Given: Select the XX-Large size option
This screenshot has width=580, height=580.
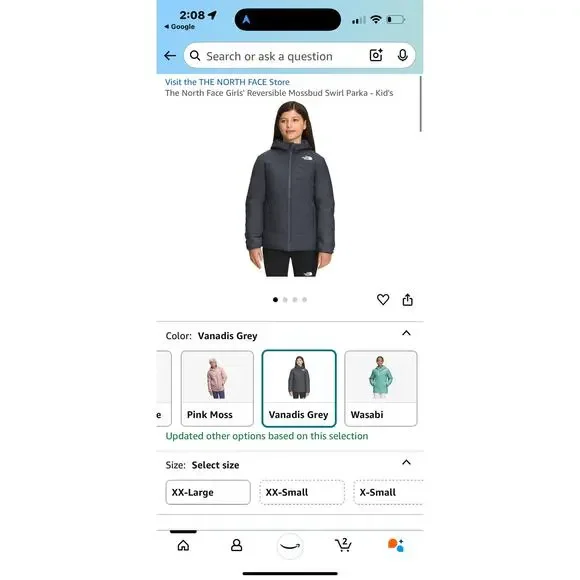Looking at the screenshot, I should [x=208, y=492].
